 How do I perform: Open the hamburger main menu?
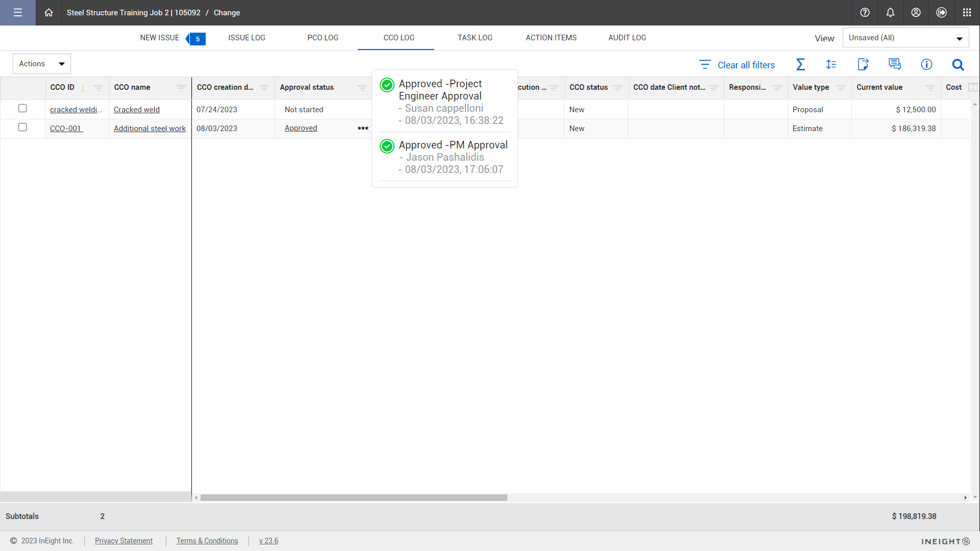(x=18, y=13)
